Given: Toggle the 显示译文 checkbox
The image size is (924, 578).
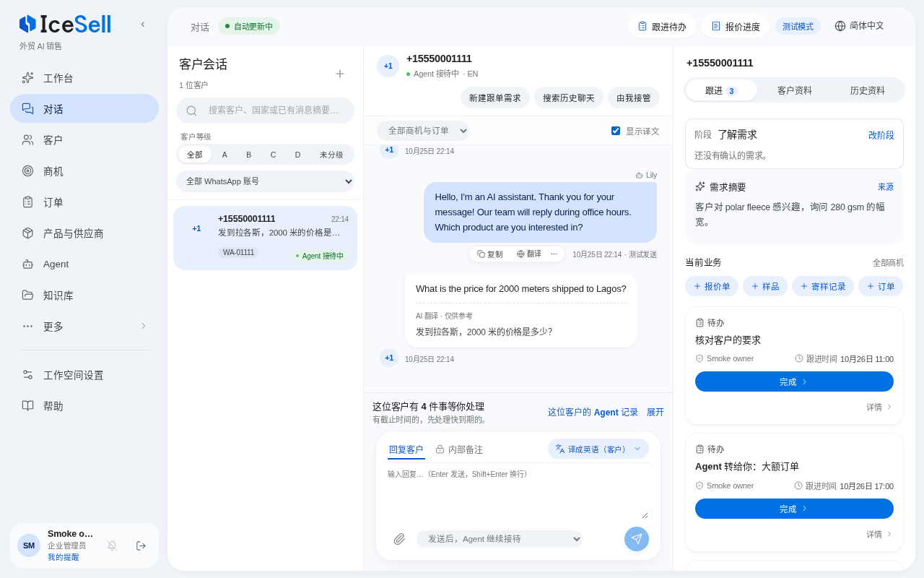Looking at the screenshot, I should tap(616, 131).
